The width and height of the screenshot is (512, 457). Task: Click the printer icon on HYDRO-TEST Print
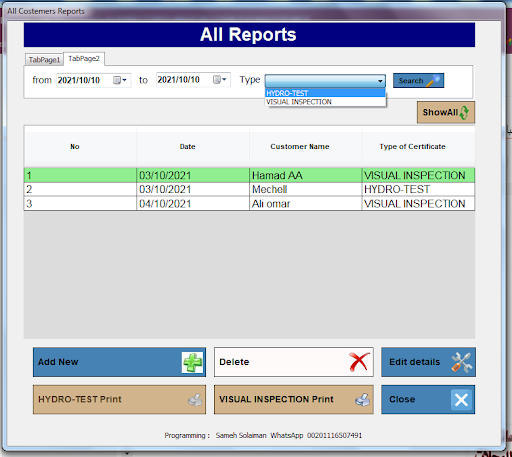195,400
